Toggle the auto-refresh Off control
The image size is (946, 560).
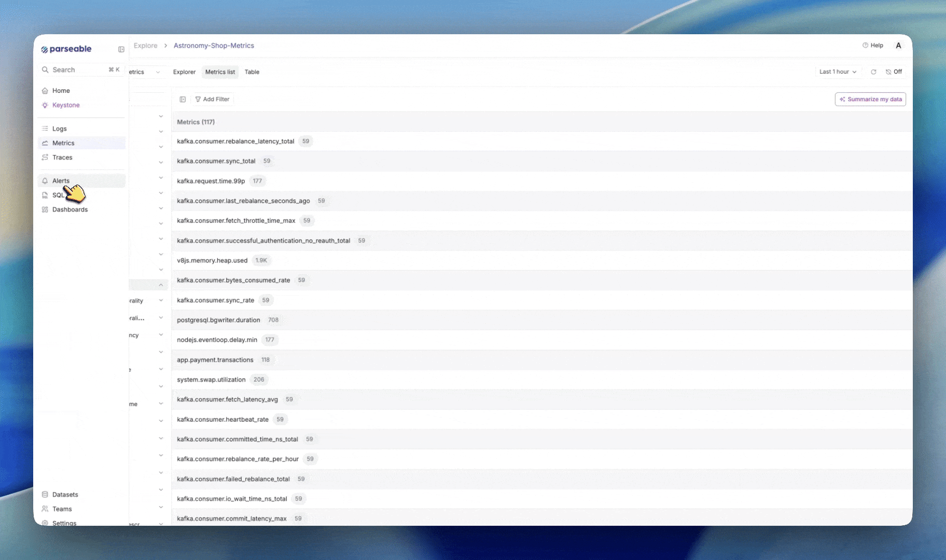tap(894, 72)
